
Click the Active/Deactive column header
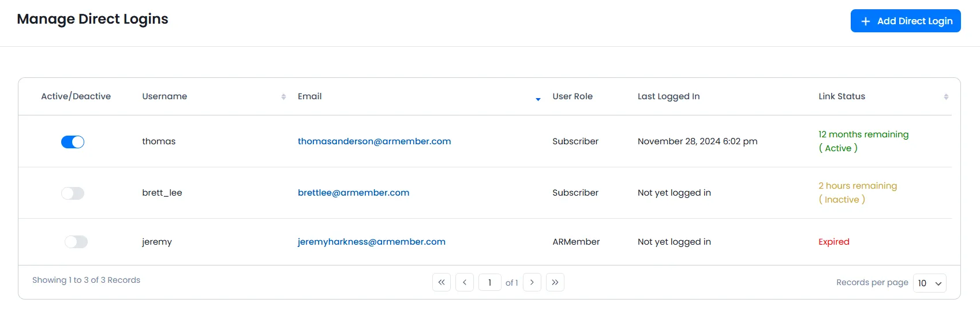[x=76, y=96]
